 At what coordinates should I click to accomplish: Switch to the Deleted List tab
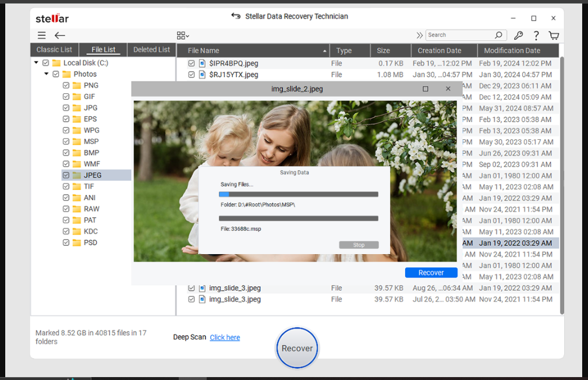coord(151,50)
